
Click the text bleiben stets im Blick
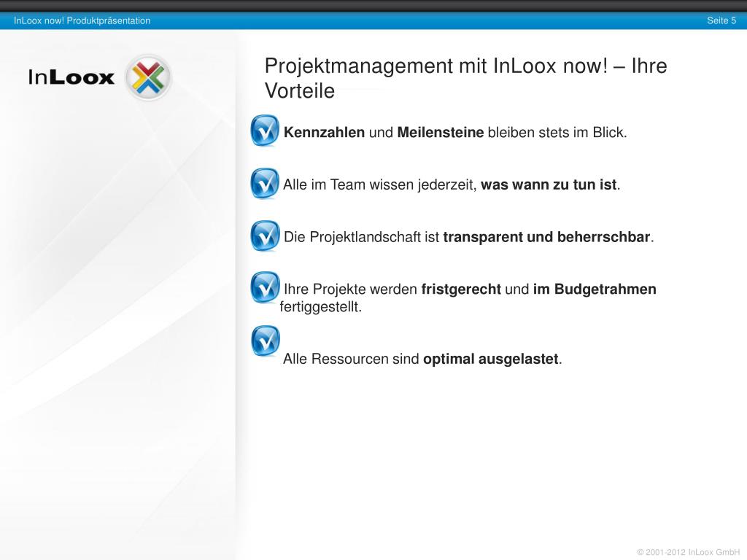[x=557, y=133]
